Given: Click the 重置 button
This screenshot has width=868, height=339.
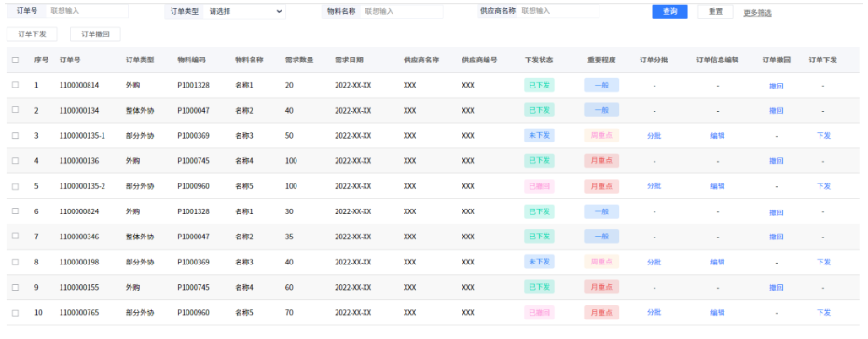Looking at the screenshot, I should point(715,11).
